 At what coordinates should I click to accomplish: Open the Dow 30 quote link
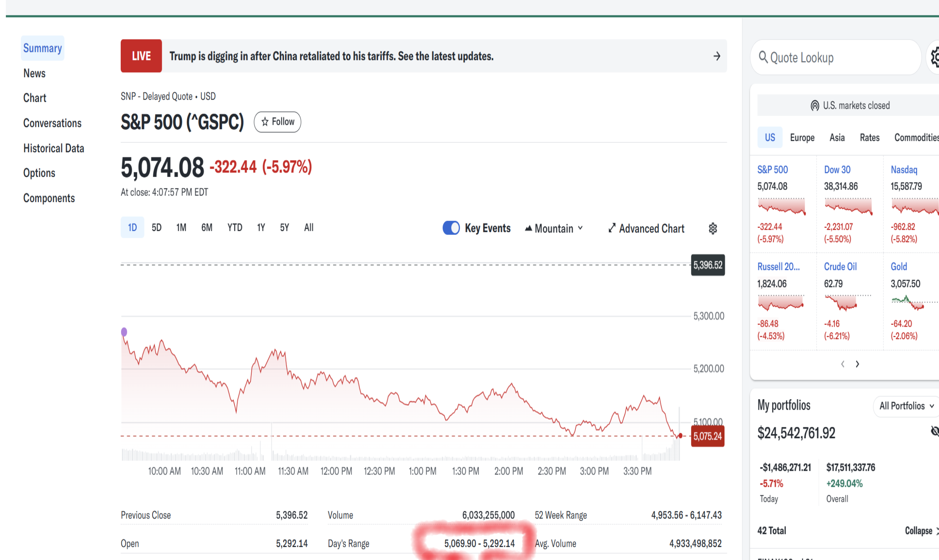[837, 170]
